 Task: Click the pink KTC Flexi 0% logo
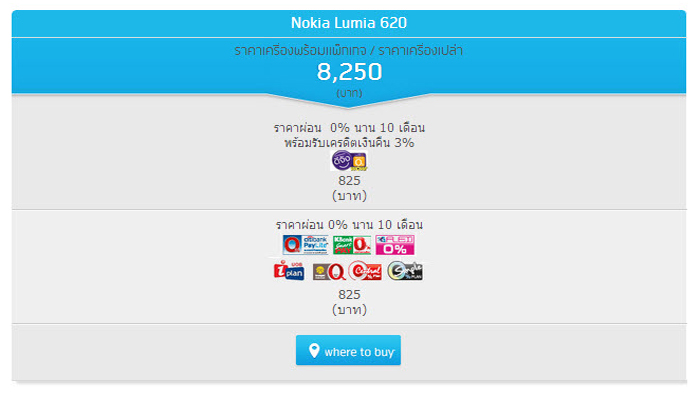(395, 245)
